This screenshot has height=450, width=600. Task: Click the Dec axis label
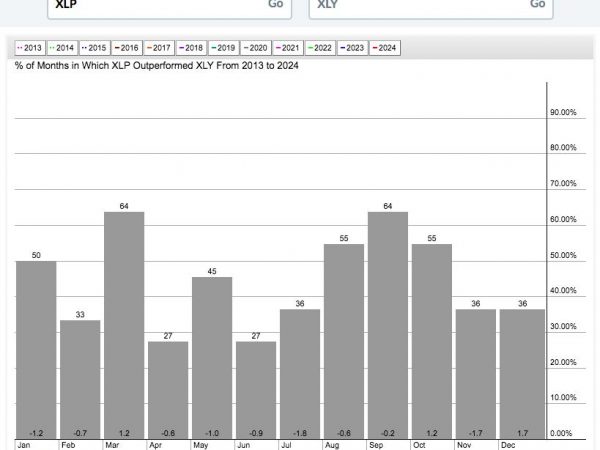pyautogui.click(x=508, y=445)
